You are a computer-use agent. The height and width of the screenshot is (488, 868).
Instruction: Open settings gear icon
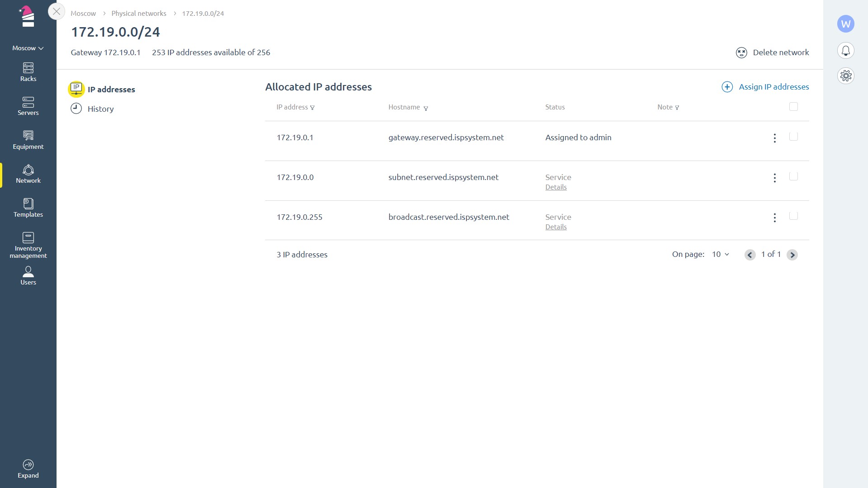pyautogui.click(x=845, y=76)
